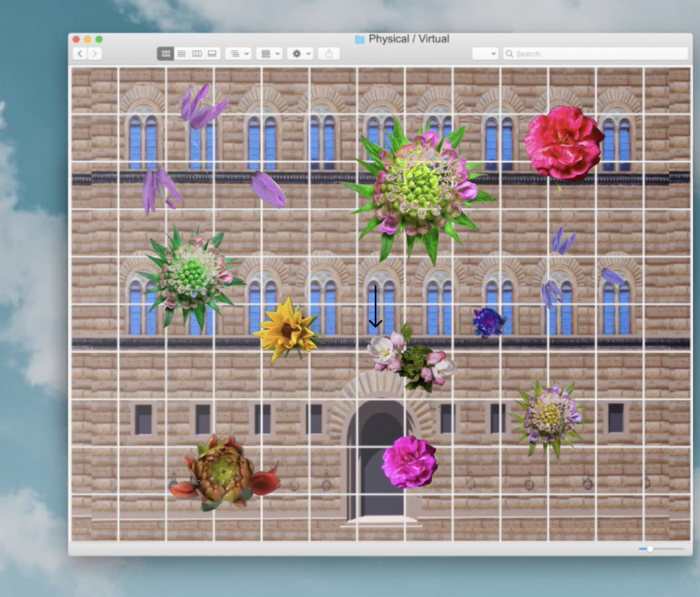Click the forward navigation arrow

[x=95, y=54]
